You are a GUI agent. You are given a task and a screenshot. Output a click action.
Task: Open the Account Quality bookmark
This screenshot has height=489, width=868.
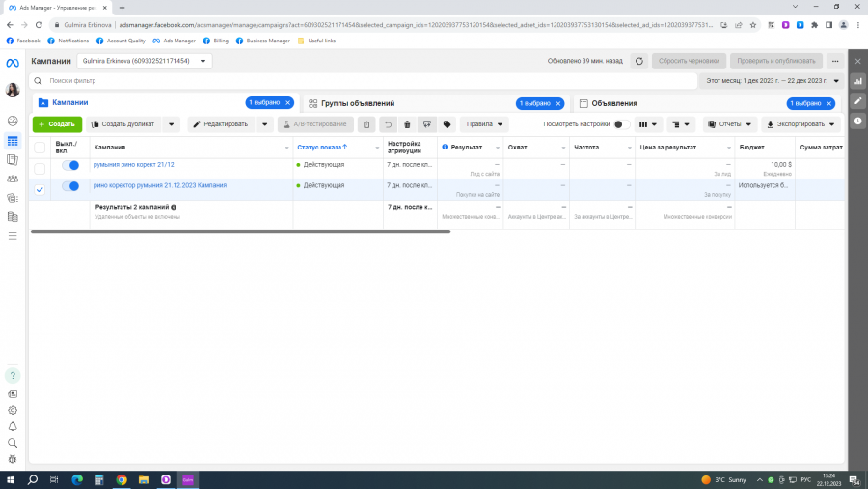point(121,41)
